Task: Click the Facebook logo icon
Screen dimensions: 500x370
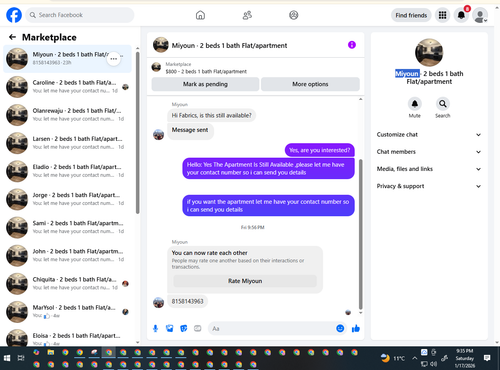Action: (x=14, y=15)
